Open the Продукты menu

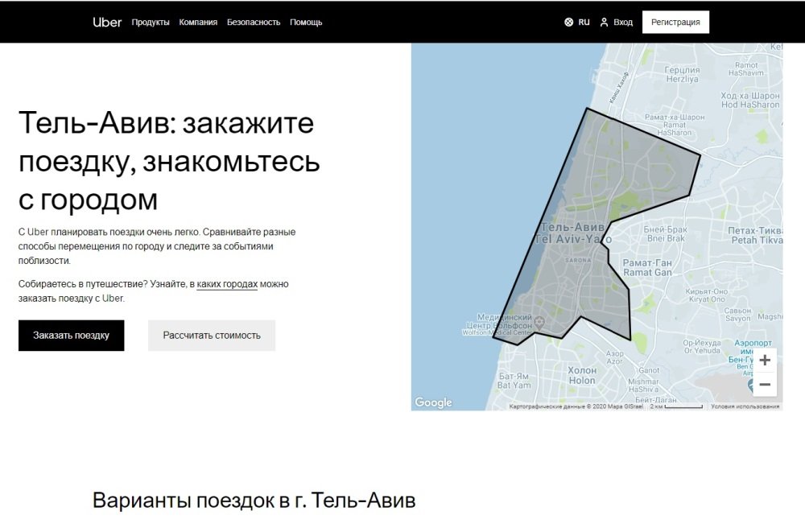click(x=151, y=22)
